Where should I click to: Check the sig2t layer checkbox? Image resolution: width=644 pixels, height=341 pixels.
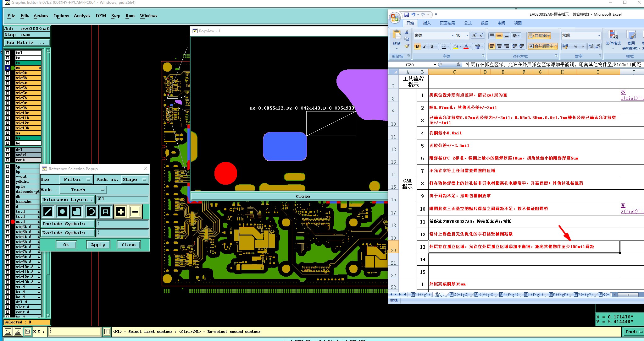pos(8,73)
